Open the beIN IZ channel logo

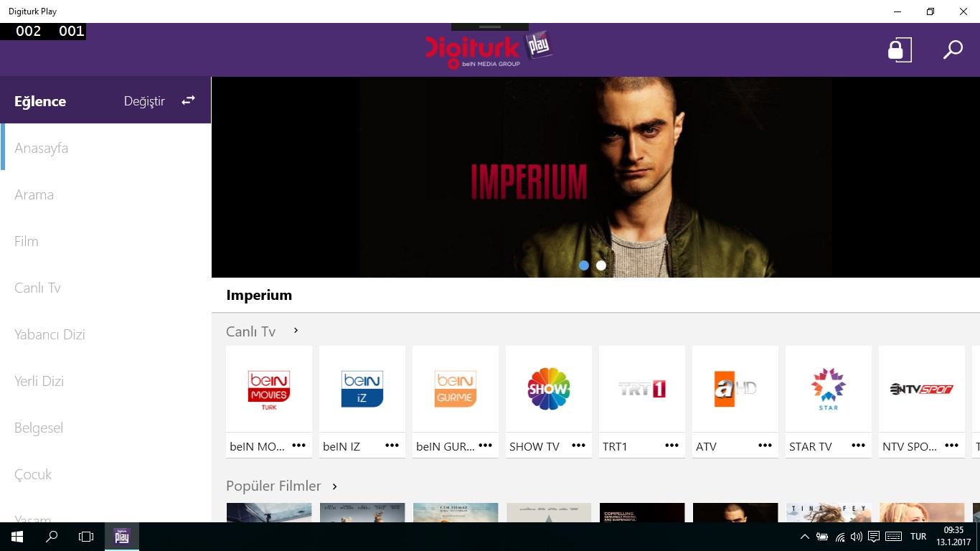point(362,389)
